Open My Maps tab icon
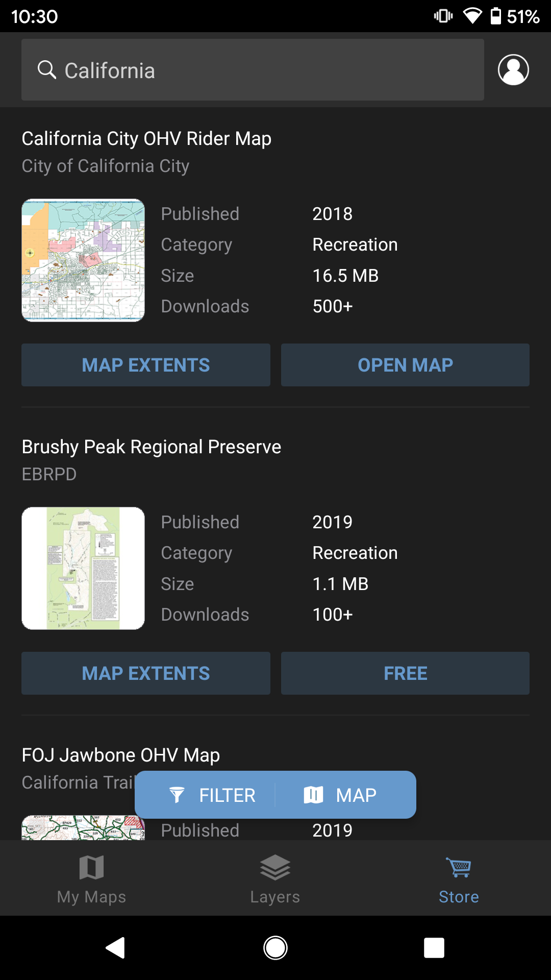 (92, 867)
